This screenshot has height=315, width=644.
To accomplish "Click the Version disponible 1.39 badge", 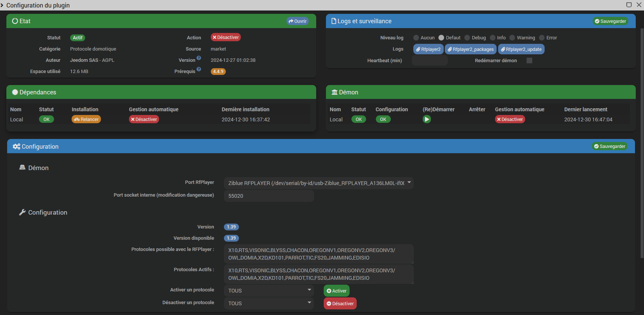I will tap(231, 238).
